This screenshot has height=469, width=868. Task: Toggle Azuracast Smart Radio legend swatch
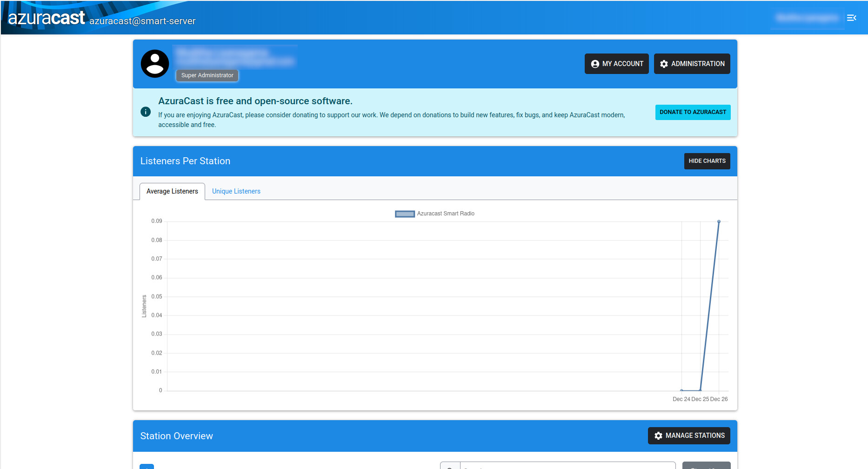[x=405, y=214]
